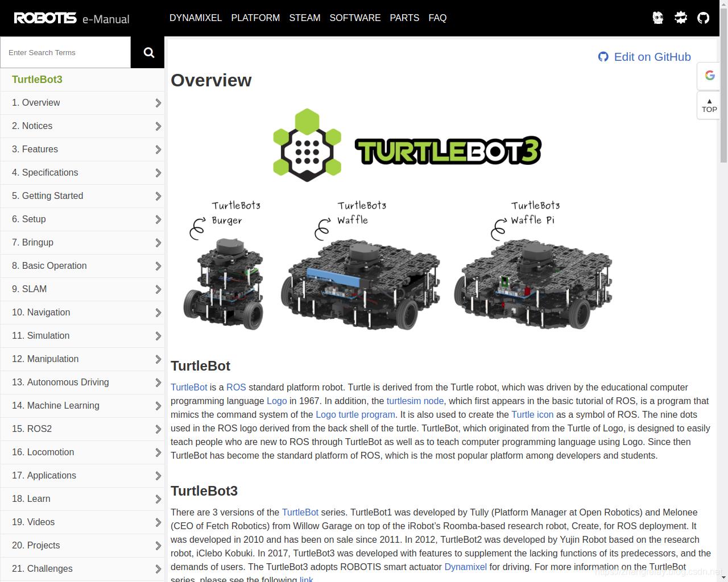
Task: Click the TurtleBot3 Waffle robot image
Action: [361, 283]
